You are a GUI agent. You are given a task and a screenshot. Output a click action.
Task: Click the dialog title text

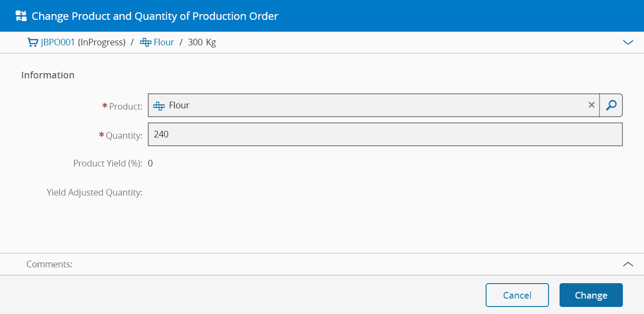point(155,16)
